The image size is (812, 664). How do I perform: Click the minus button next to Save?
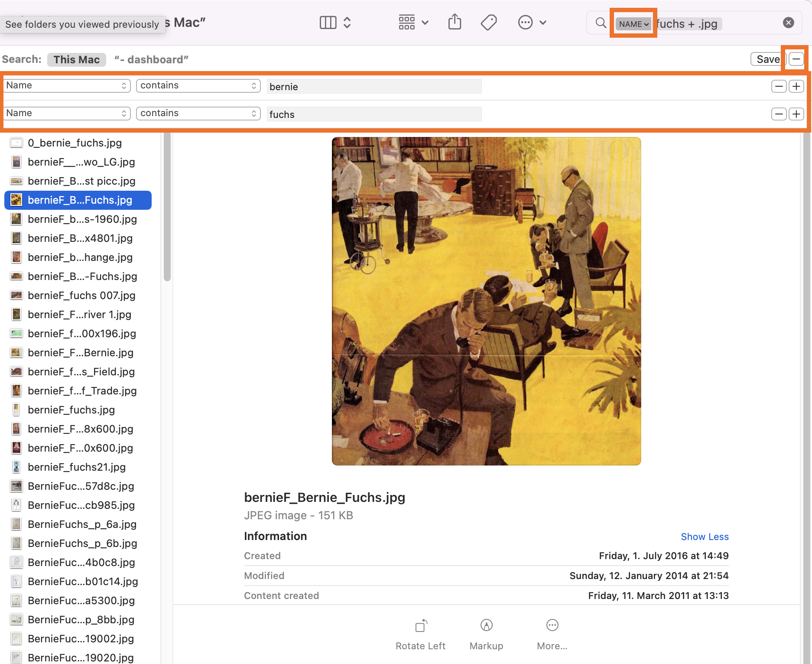(796, 59)
